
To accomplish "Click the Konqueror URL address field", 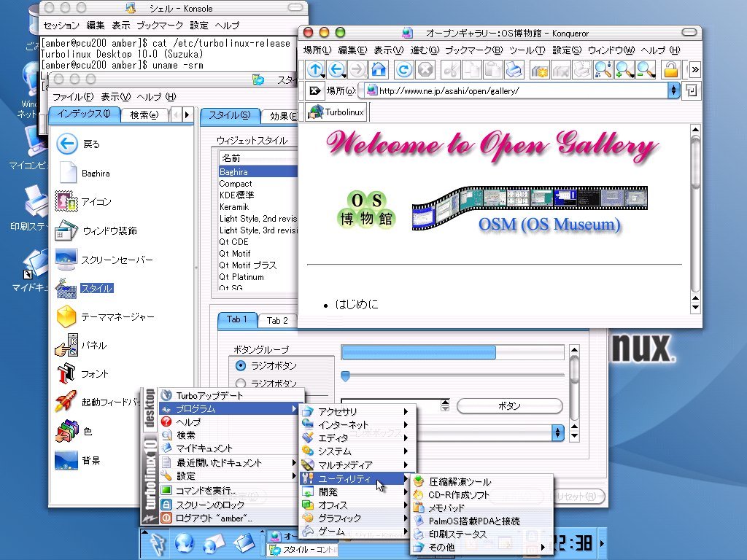I will 516,90.
